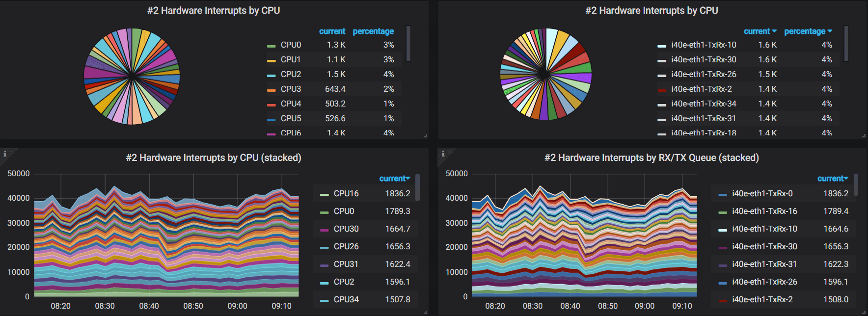Viewport: 868px width, 316px height.
Task: Click the scrollbar beside the CPU0 pie legend
Action: [408, 44]
